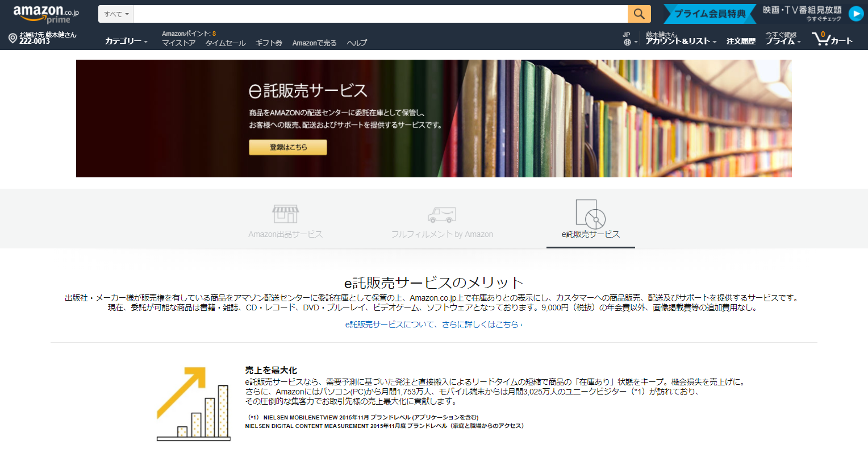The image size is (868, 453).
Task: Click the 登録はこちら button
Action: coord(288,147)
